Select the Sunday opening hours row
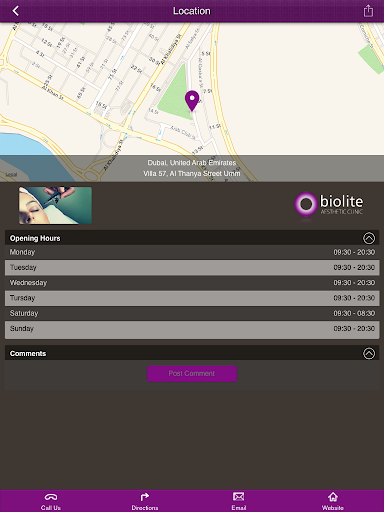The height and width of the screenshot is (512, 384). point(192,330)
